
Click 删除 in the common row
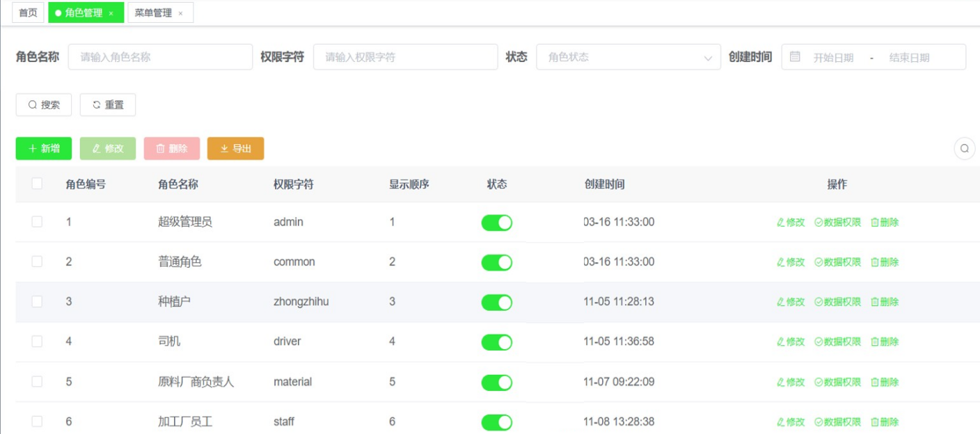(885, 262)
